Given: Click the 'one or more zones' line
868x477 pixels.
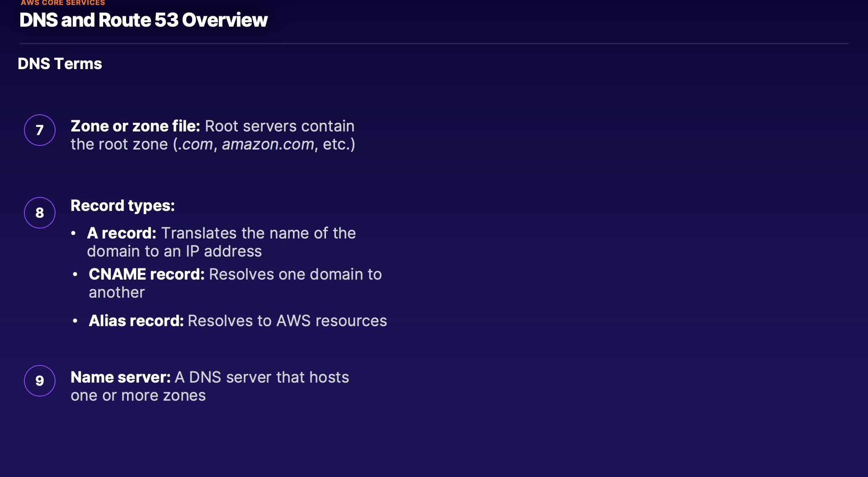Looking at the screenshot, I should coord(138,396).
